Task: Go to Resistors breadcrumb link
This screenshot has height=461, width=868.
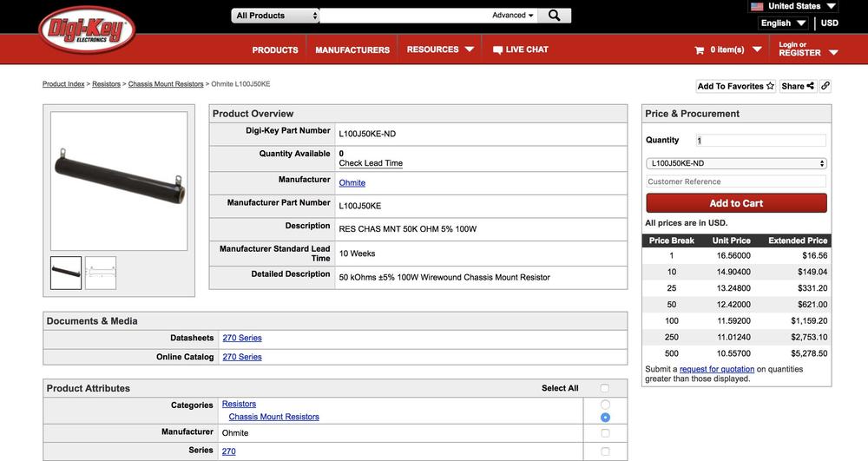Action: point(106,84)
